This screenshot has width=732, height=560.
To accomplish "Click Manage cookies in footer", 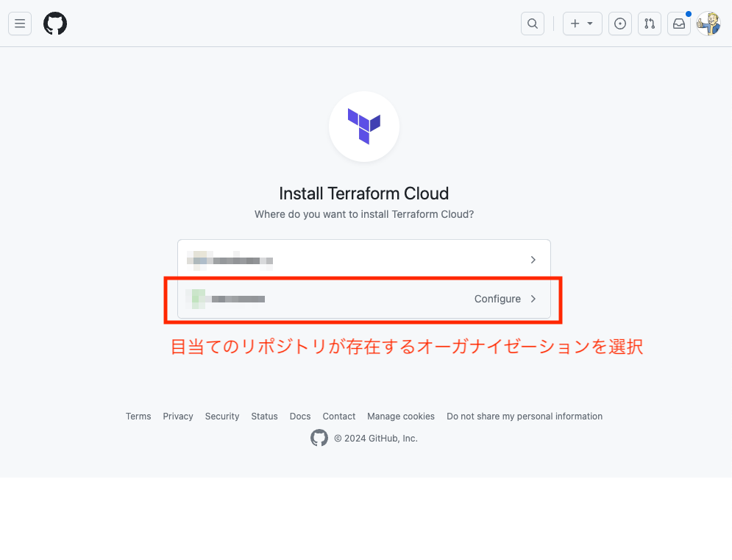I will [401, 417].
